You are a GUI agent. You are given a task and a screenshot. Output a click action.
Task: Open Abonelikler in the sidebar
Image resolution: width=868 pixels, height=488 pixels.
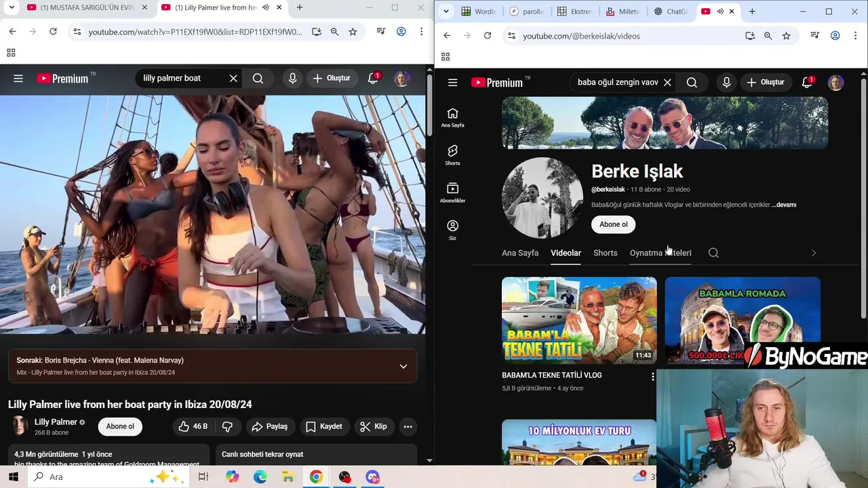point(453,192)
